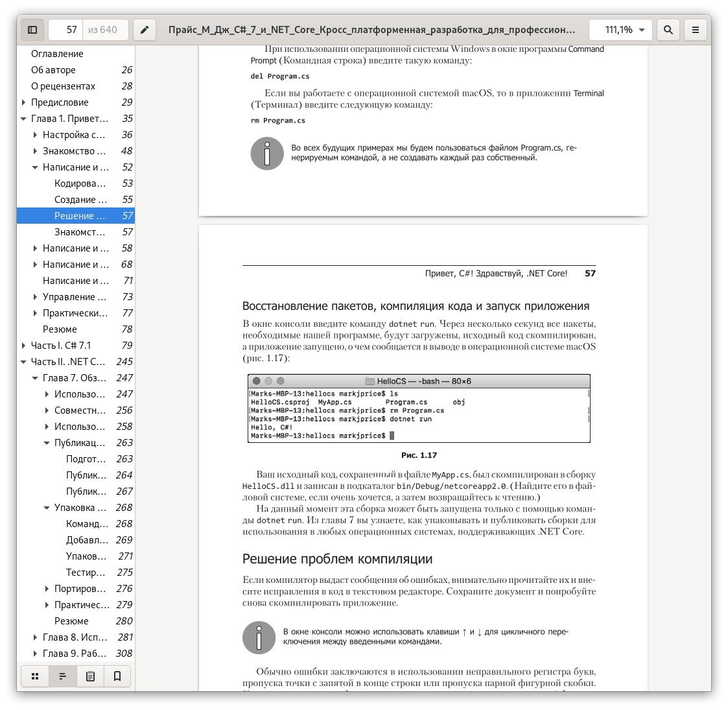Expand the Предисловие outline entry
The height and width of the screenshot is (710, 728).
tap(24, 102)
